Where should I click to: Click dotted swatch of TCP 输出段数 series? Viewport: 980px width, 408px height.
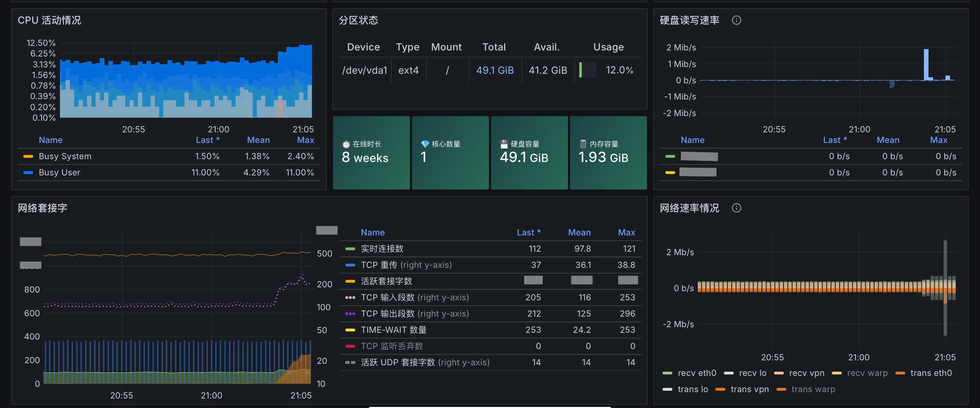click(350, 314)
